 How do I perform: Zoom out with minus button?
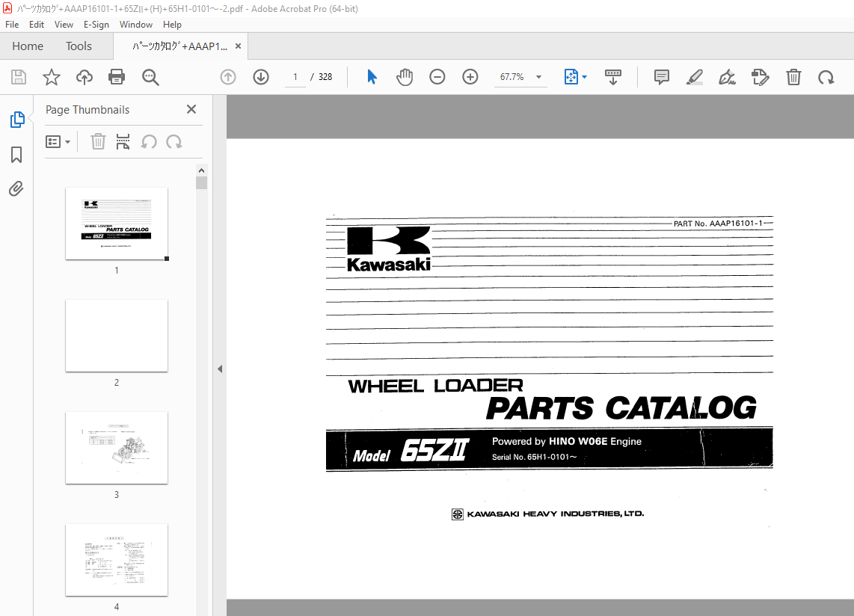click(437, 77)
